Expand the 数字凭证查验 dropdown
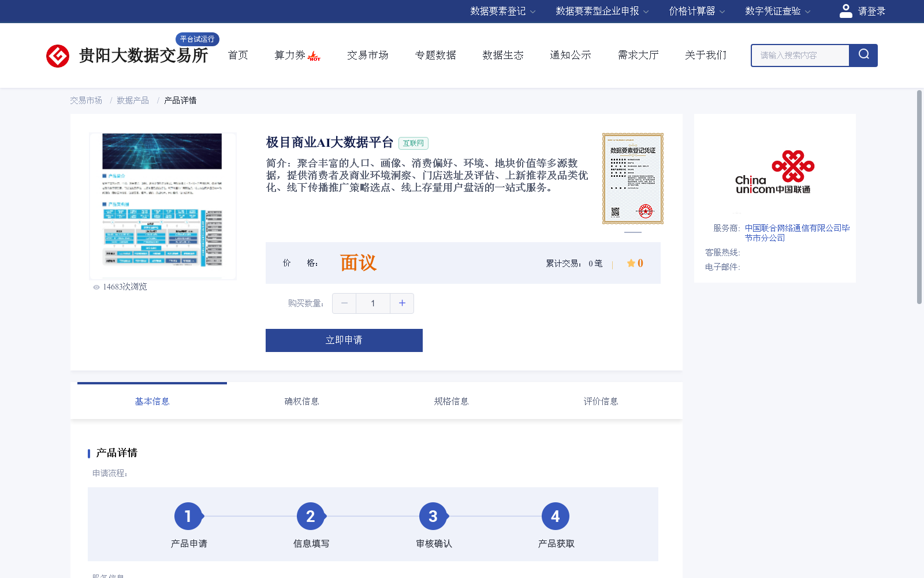This screenshot has width=924, height=578. (x=778, y=11)
